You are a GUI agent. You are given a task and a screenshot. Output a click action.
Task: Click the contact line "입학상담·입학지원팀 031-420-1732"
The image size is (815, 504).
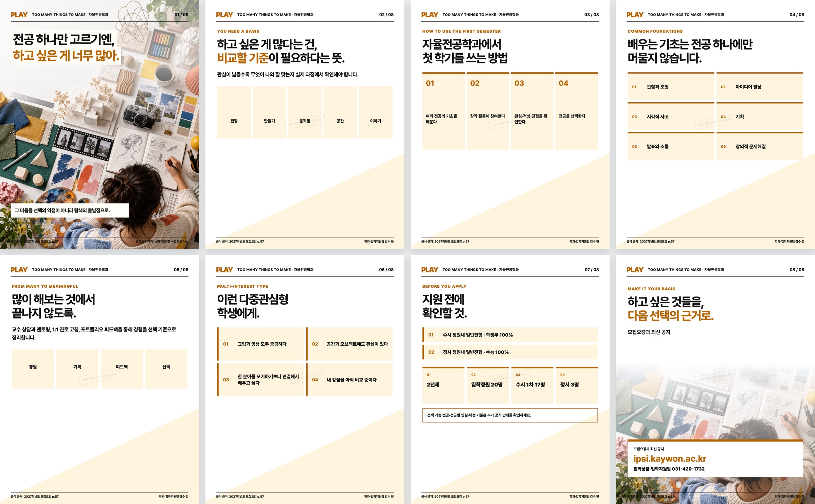coord(669,469)
